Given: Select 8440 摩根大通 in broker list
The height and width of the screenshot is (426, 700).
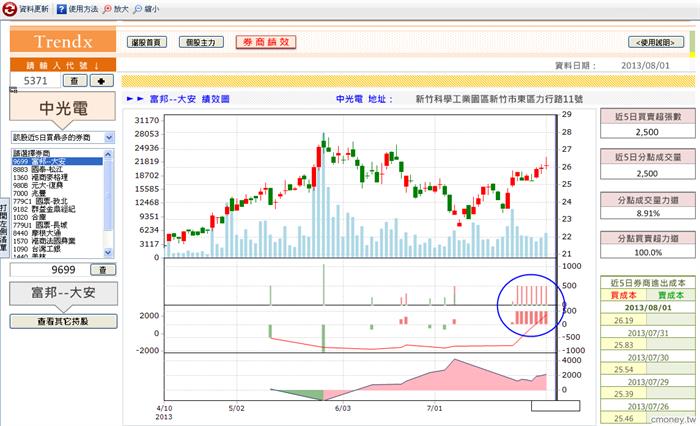Looking at the screenshot, I should (x=57, y=233).
